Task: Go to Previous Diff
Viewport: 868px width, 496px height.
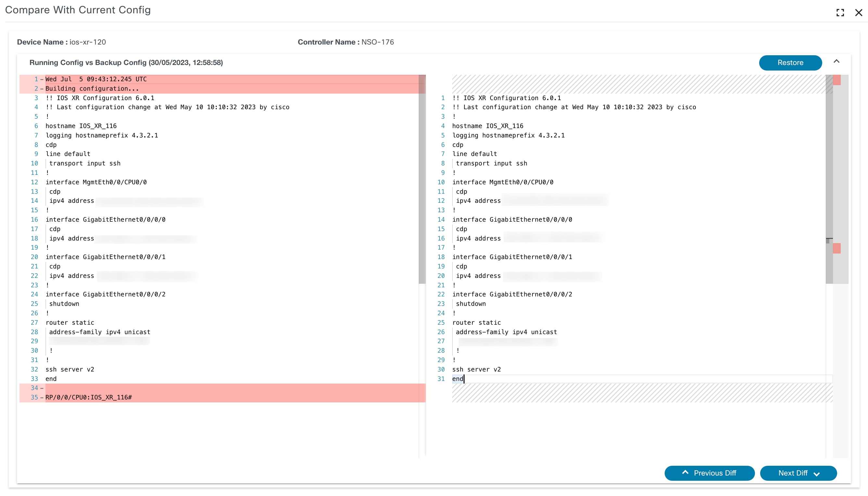Action: 709,473
